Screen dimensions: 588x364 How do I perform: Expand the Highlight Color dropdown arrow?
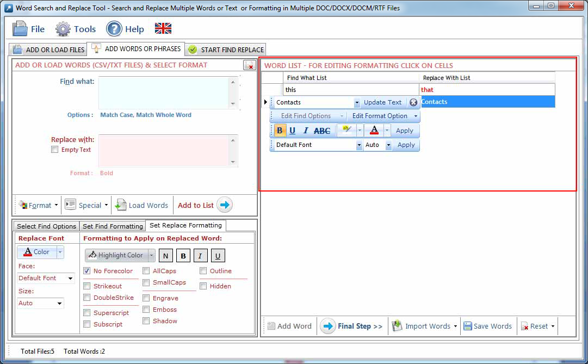[152, 255]
